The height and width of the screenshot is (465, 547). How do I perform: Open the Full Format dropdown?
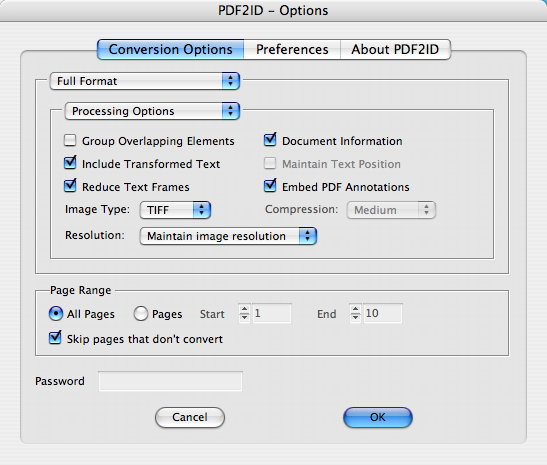tap(145, 81)
